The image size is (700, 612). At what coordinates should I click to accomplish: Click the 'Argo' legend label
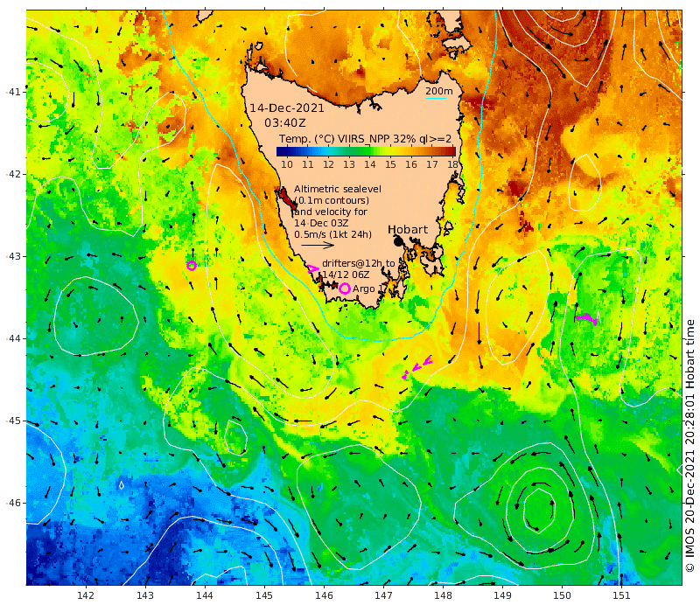click(364, 289)
